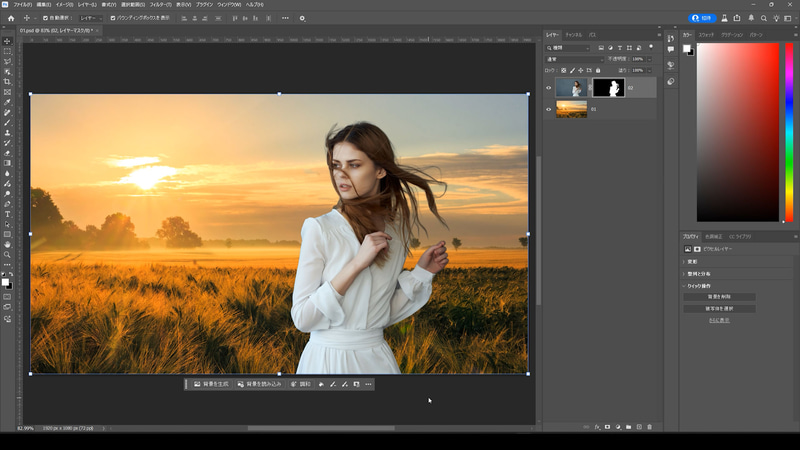The width and height of the screenshot is (800, 450).
Task: Select the Move tool in the toolbar
Action: (x=7, y=41)
